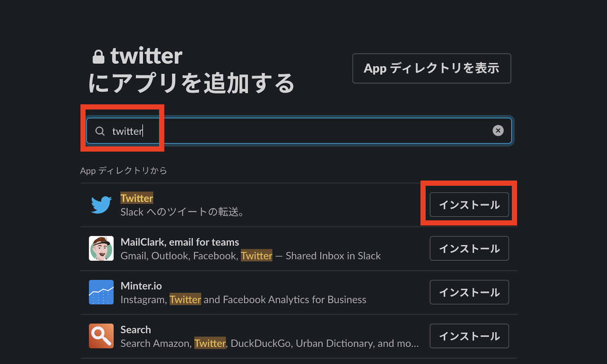This screenshot has height=364, width=607.
Task: Install the Minter.io app
Action: (469, 292)
